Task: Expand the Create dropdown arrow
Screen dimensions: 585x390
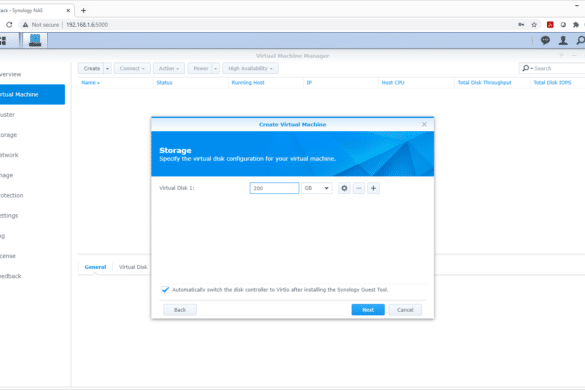Action: 107,68
